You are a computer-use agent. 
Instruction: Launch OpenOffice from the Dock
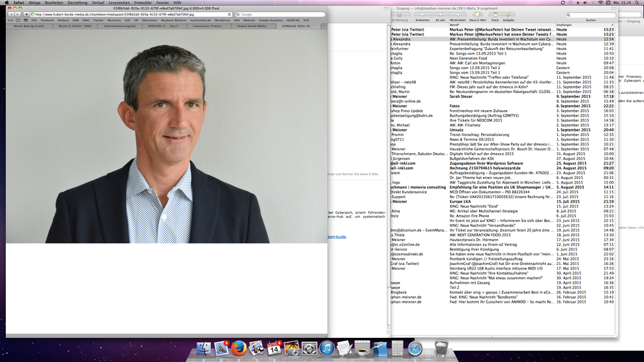tap(380, 348)
